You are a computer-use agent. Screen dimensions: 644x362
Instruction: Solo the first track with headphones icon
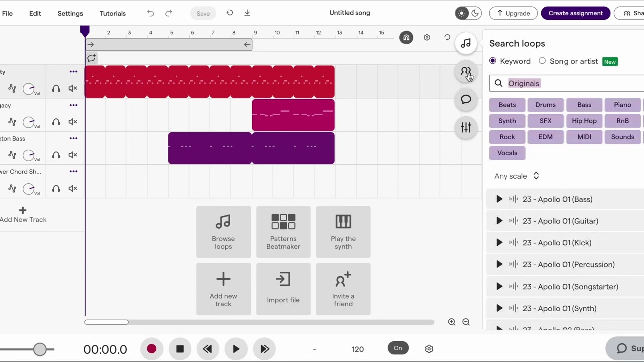(x=56, y=88)
